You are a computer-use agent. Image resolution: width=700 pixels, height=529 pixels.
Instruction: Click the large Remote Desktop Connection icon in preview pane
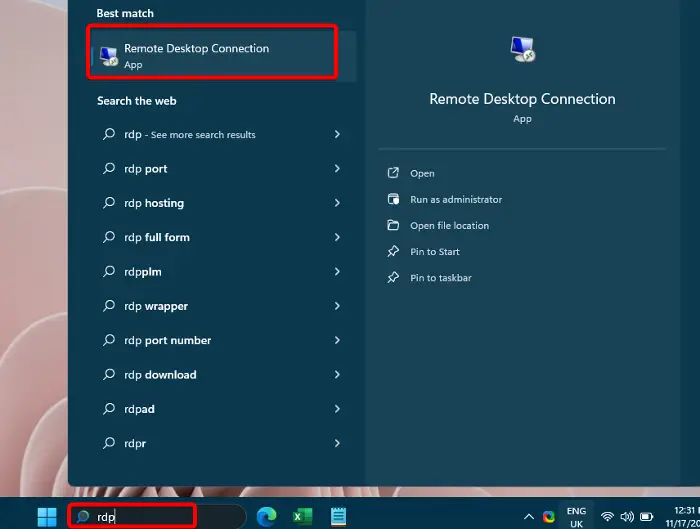522,49
